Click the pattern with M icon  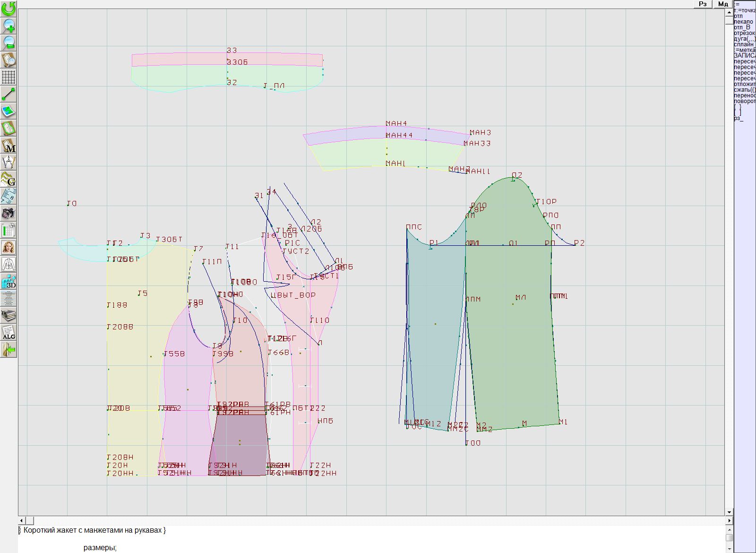[x=9, y=145]
